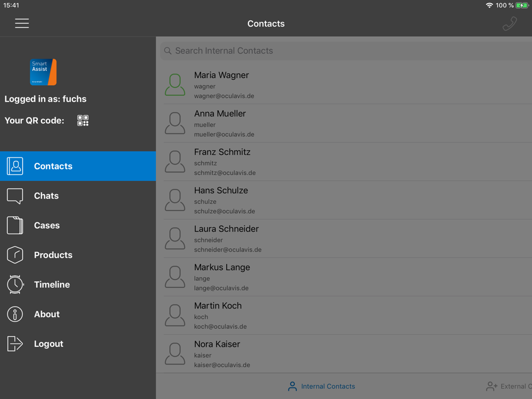Click email koch@oculavis.de
Viewport: 532px width, 399px height.
coord(220,327)
